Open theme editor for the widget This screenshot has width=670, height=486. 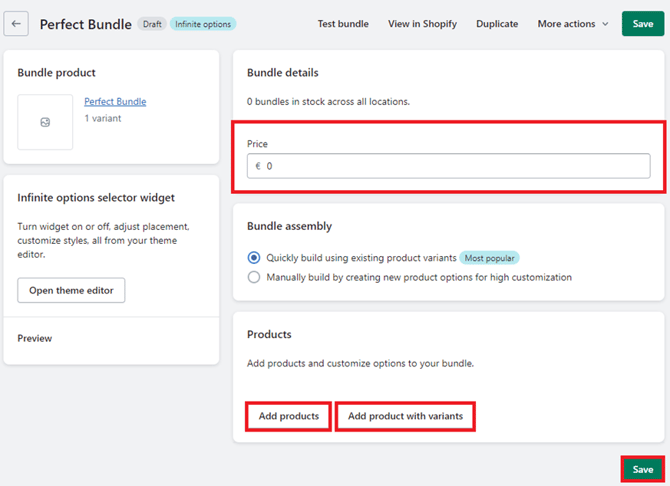tap(71, 290)
